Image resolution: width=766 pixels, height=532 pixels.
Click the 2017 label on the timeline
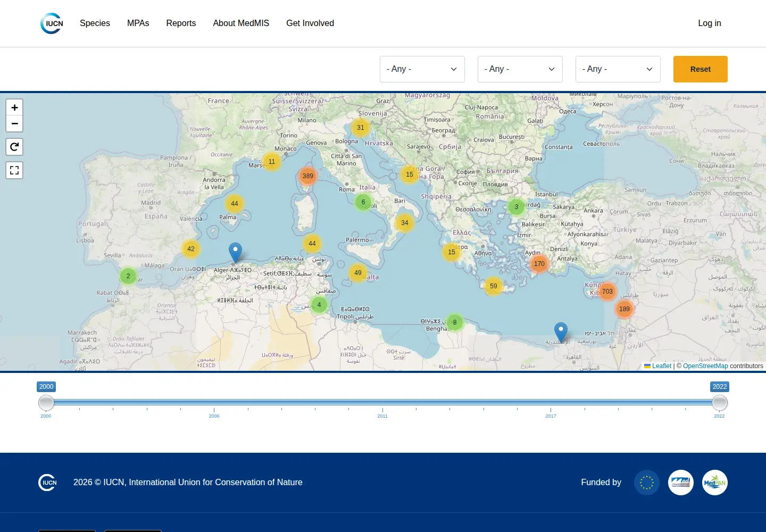(551, 416)
